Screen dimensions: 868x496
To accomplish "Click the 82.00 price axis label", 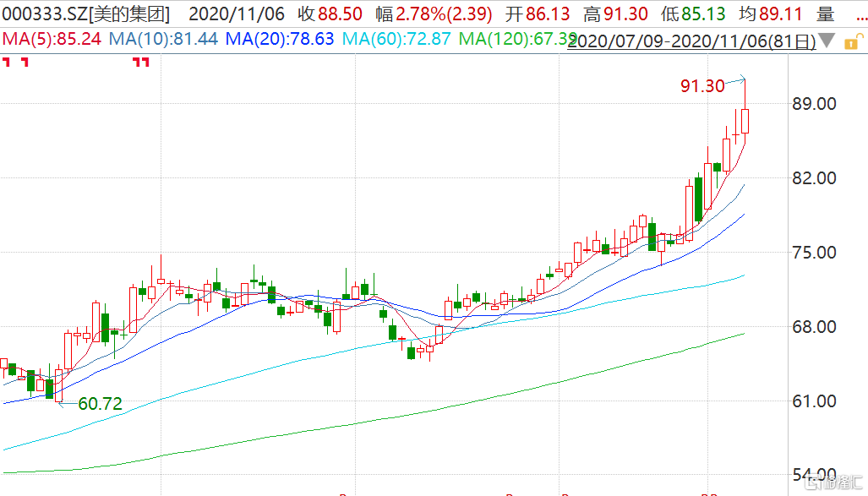I will click(814, 177).
